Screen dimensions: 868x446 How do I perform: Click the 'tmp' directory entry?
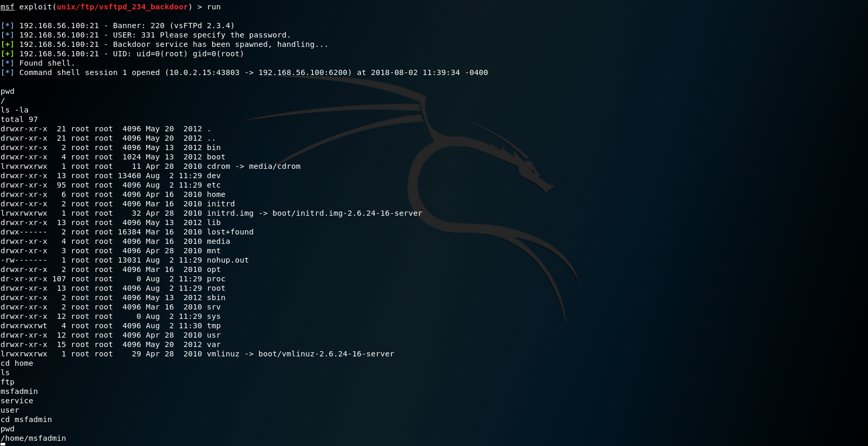[x=214, y=326]
